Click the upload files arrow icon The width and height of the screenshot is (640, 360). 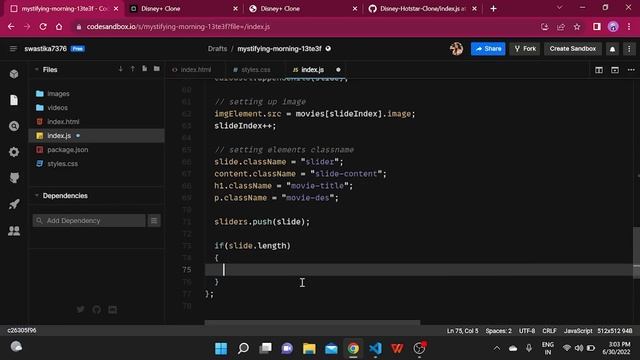(132, 69)
